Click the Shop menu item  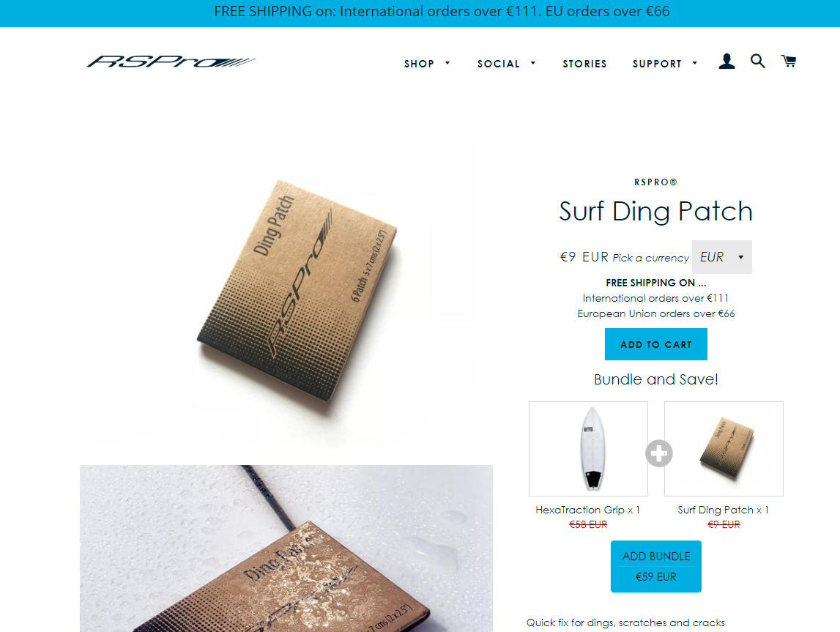(419, 64)
